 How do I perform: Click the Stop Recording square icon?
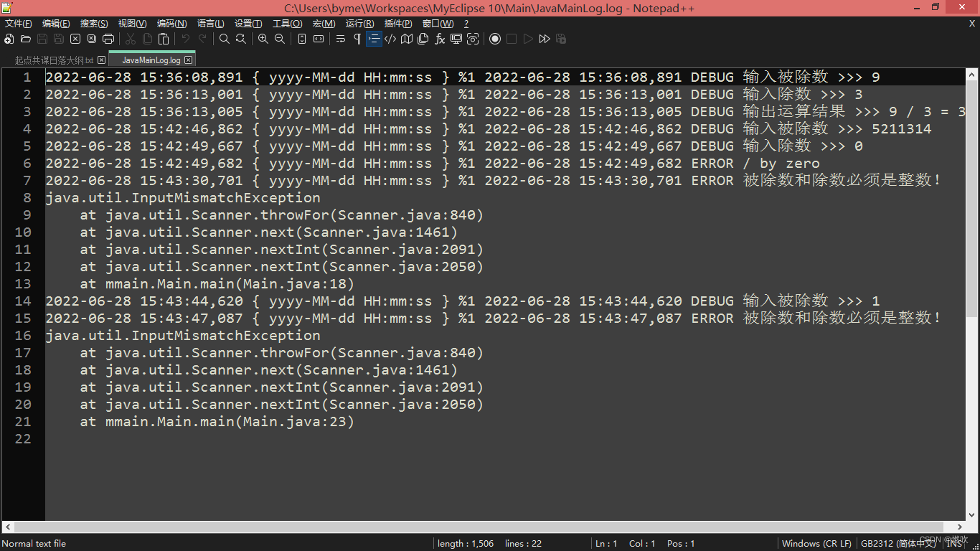512,39
